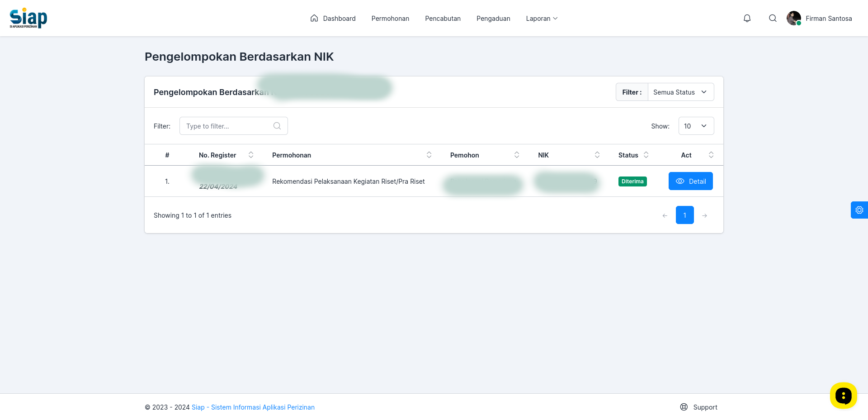
Task: Open the settings gear side tab
Action: (x=859, y=210)
